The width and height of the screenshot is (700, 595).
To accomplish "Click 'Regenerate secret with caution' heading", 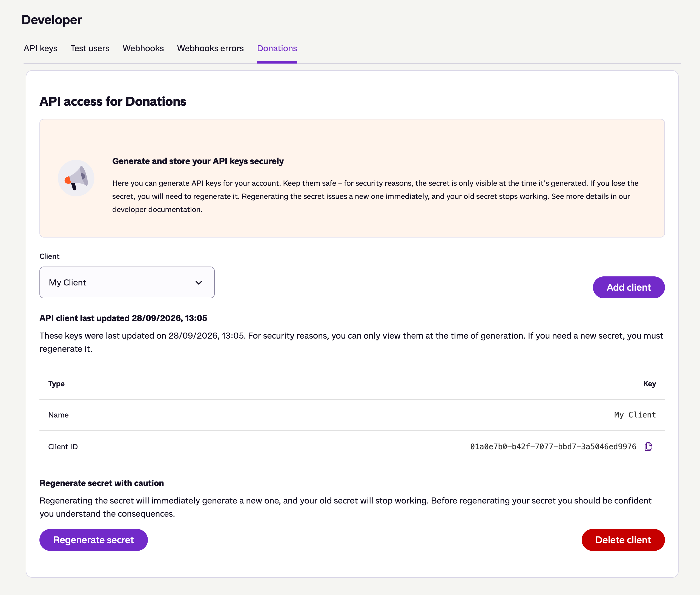I will (102, 483).
